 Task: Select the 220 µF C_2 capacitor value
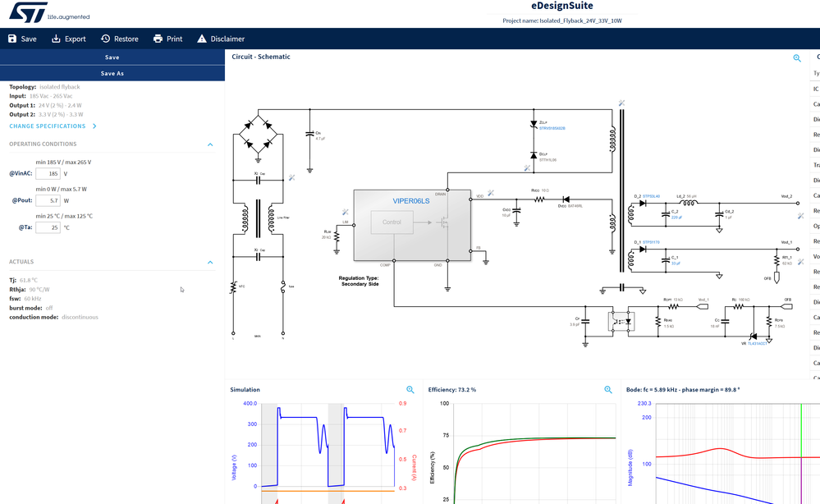pos(676,218)
